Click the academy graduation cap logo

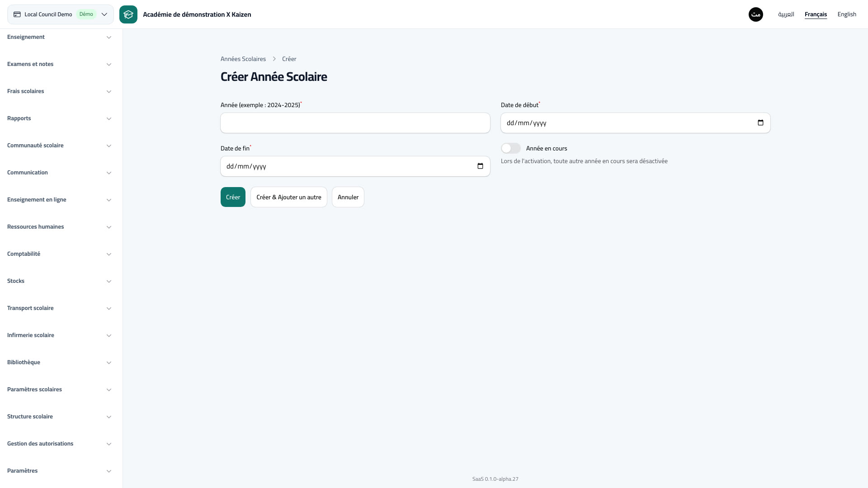tap(128, 14)
